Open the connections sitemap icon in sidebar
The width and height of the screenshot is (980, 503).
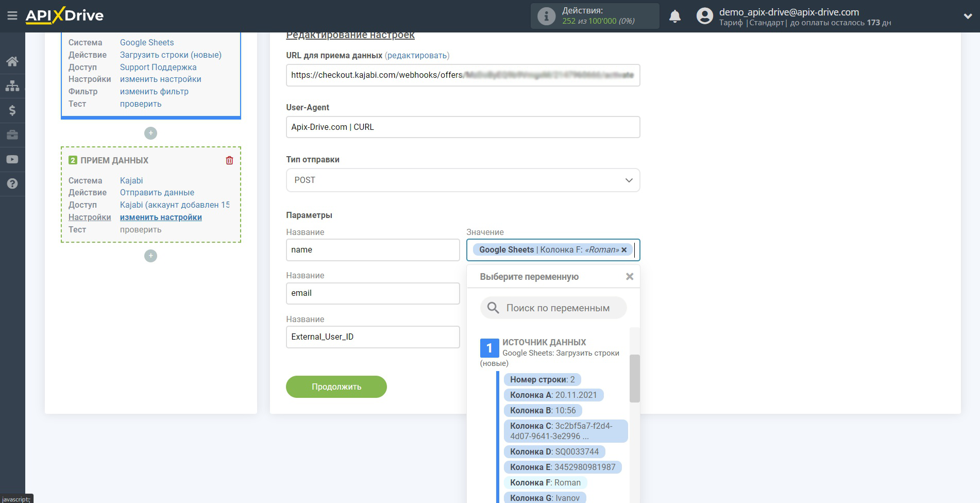tap(12, 86)
